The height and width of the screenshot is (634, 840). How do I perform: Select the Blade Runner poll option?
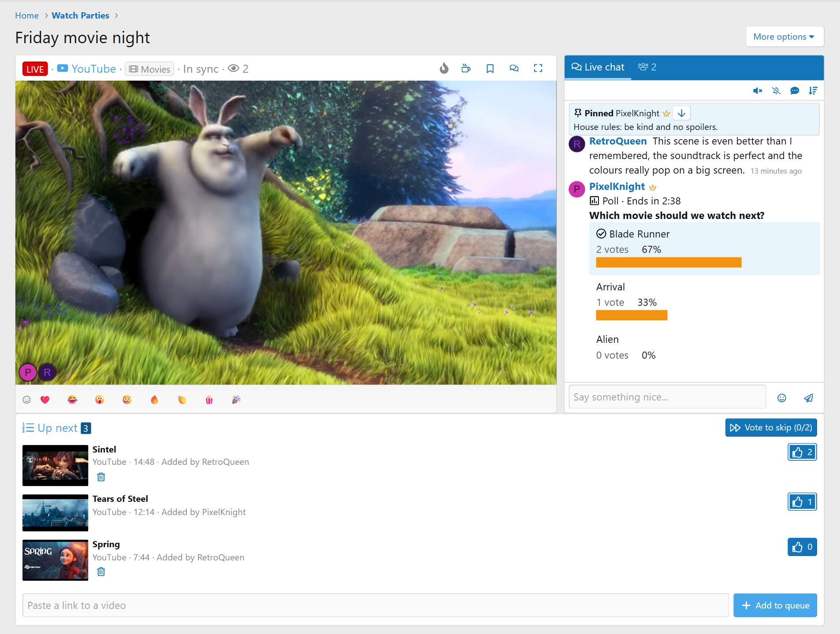pos(704,249)
